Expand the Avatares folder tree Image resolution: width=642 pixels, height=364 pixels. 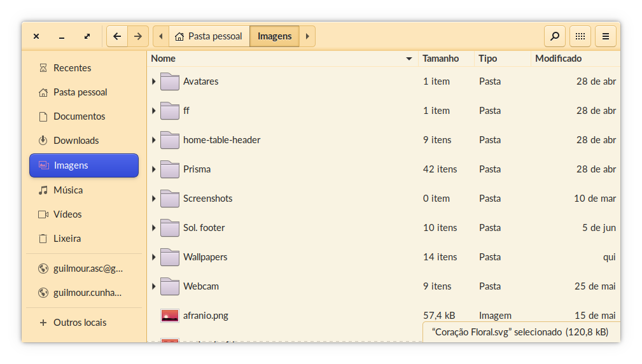point(154,81)
